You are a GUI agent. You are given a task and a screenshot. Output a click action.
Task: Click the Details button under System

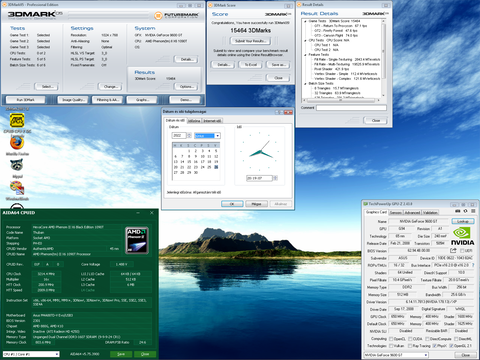pyautogui.click(x=186, y=59)
